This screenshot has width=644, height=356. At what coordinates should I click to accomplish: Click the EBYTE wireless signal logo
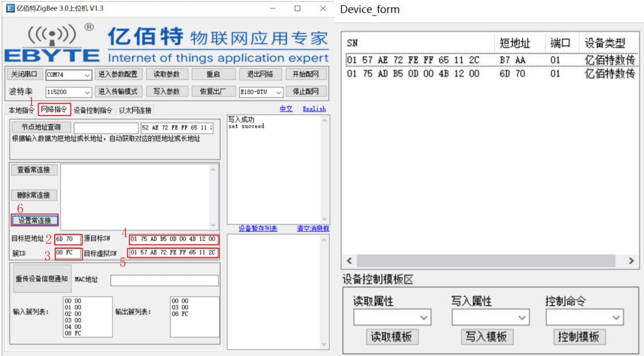52,44
